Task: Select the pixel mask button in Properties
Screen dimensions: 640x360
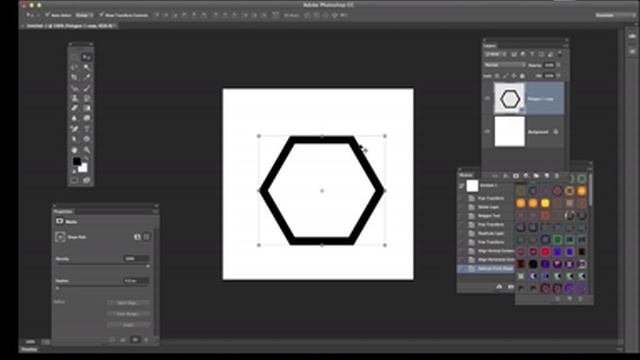Action: (137, 237)
